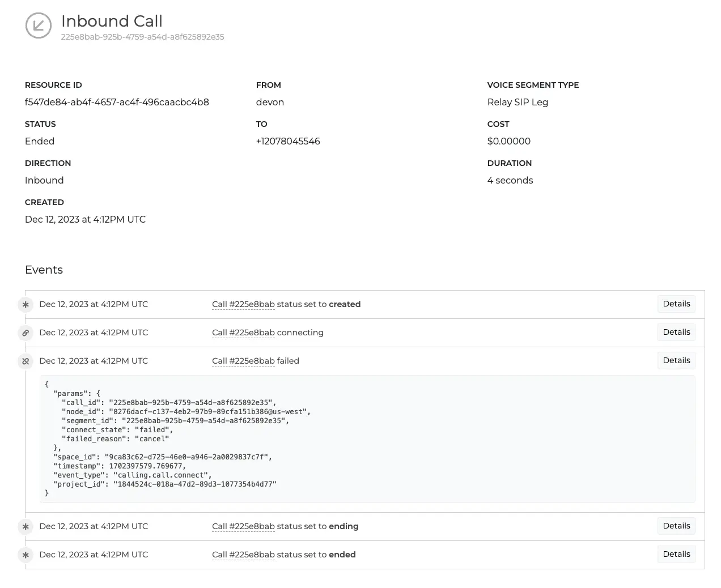Click the To phone number +12078045546

[x=288, y=142]
